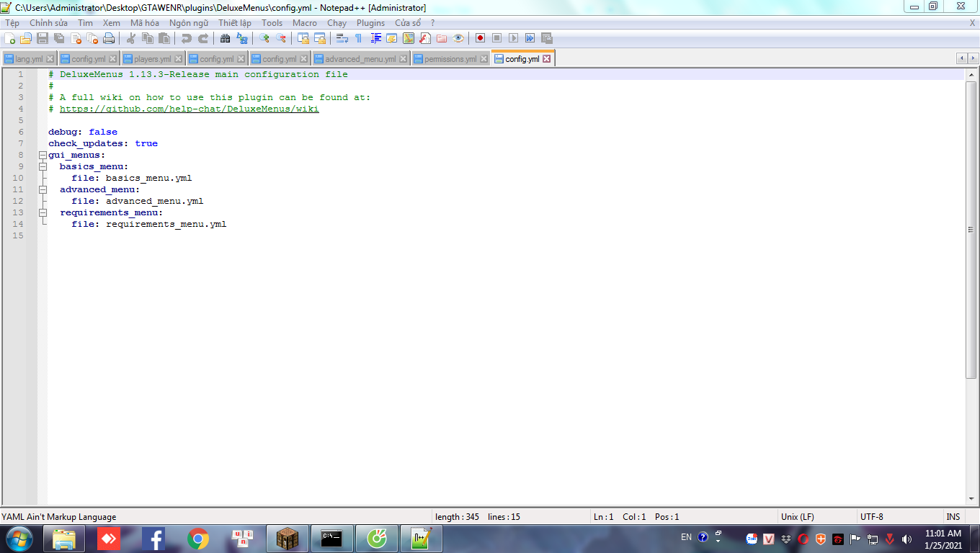
Task: Toggle the INS insert mode indicator
Action: pos(953,516)
